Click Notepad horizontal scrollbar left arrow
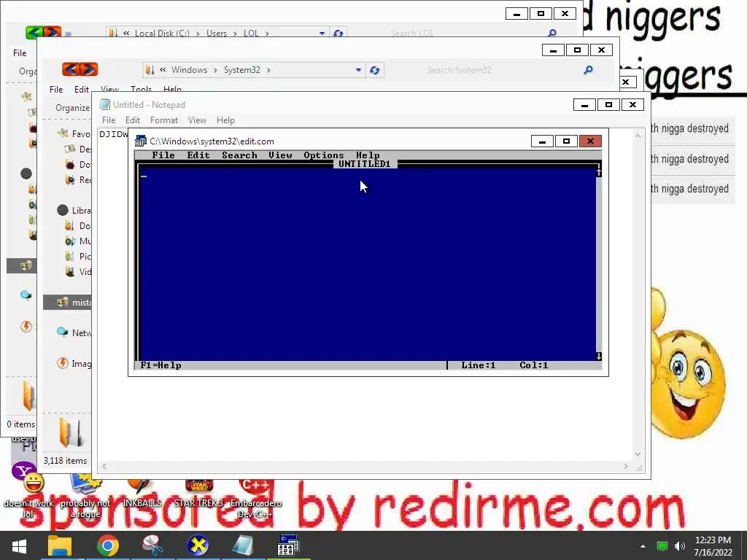This screenshot has width=747, height=560. click(x=104, y=467)
